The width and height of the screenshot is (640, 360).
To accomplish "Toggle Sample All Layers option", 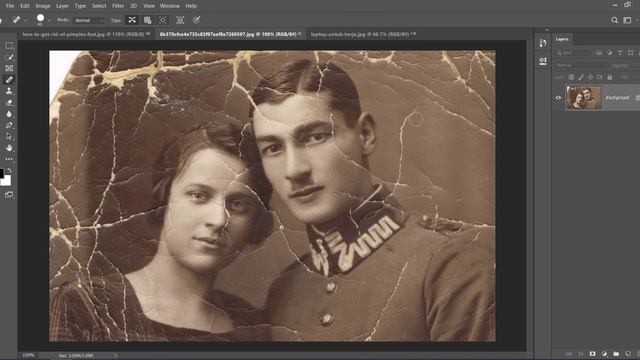I will [180, 20].
